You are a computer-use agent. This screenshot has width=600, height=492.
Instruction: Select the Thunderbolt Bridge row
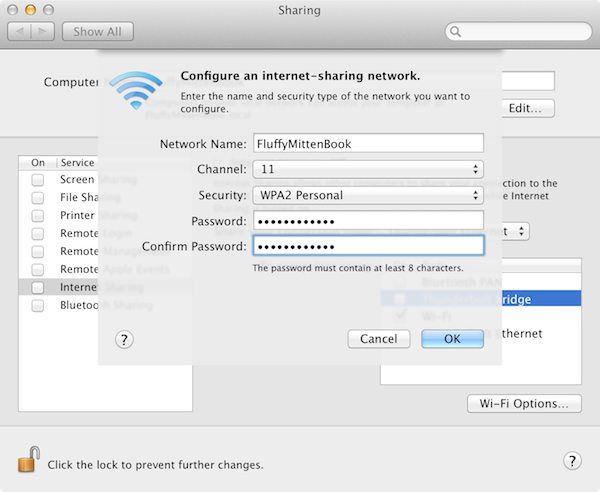481,299
